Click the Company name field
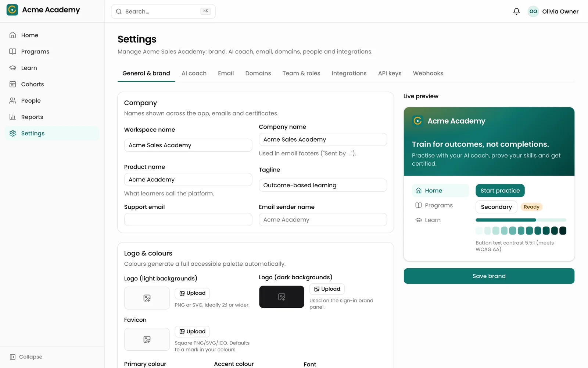 (x=323, y=139)
